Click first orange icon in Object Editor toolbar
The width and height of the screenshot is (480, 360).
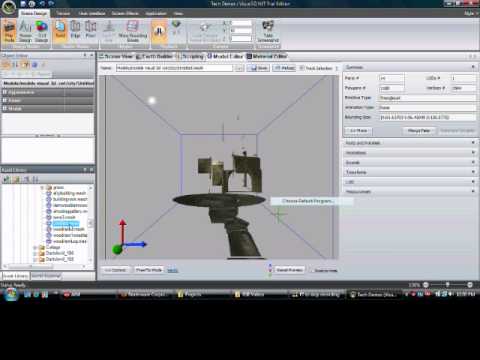[x=6, y=65]
